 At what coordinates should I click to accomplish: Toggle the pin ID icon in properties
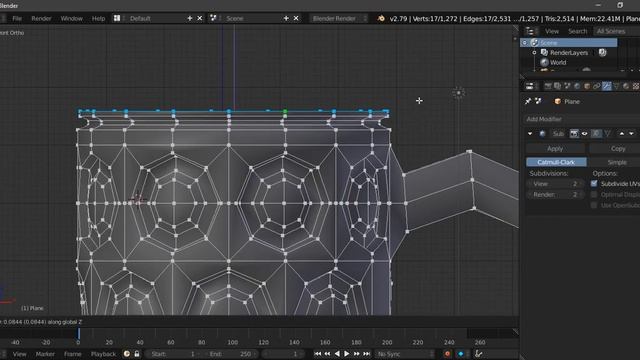coord(528,101)
